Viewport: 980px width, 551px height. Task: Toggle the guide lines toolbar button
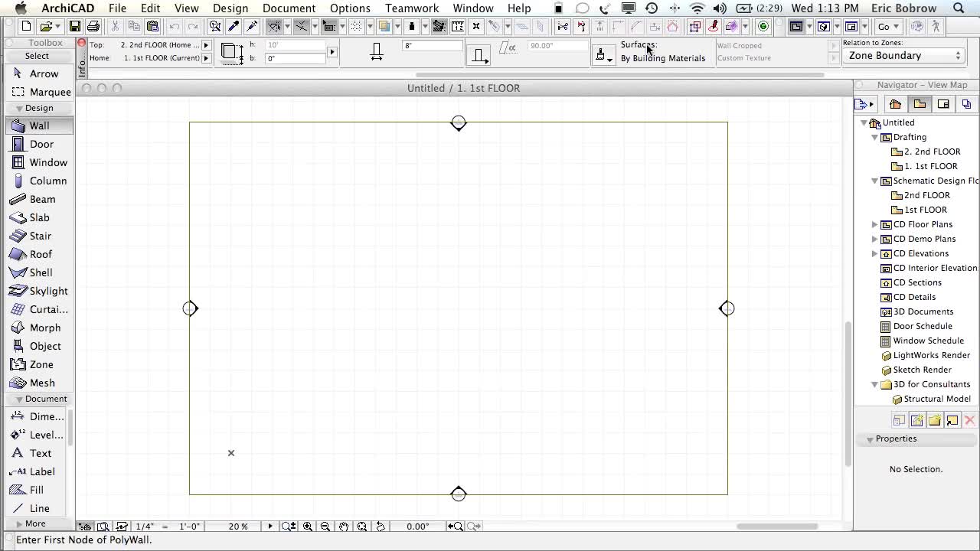pyautogui.click(x=274, y=26)
